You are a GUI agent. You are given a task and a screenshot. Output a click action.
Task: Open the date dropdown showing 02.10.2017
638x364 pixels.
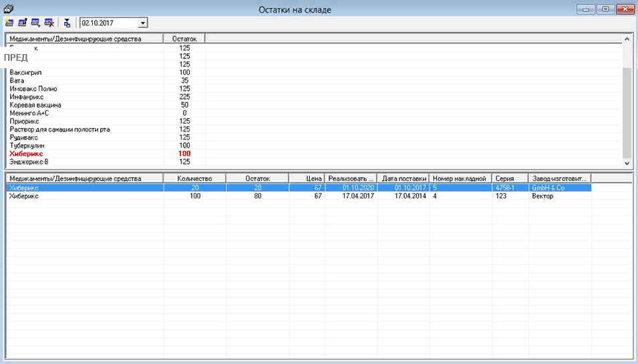[x=142, y=23]
